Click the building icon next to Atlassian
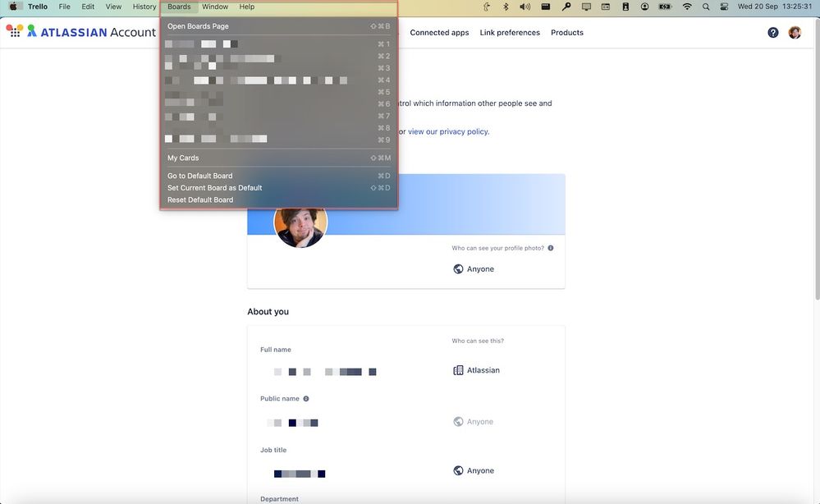The width and height of the screenshot is (820, 504). [x=458, y=370]
